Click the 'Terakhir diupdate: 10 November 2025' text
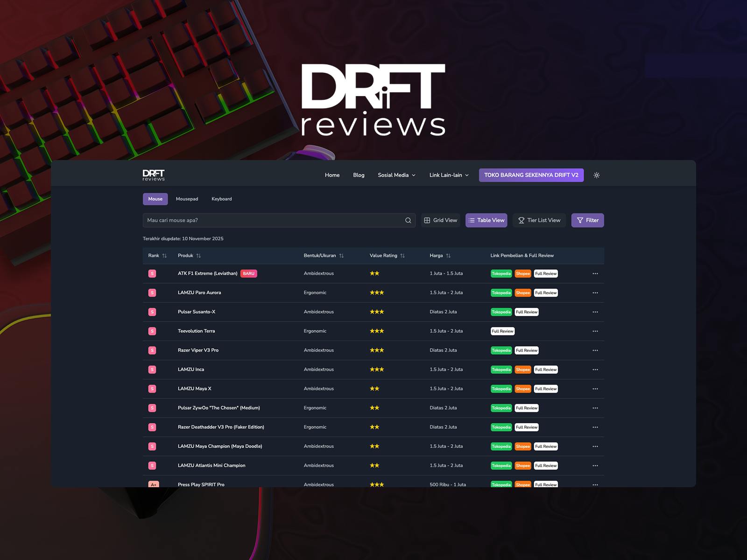 (x=183, y=238)
